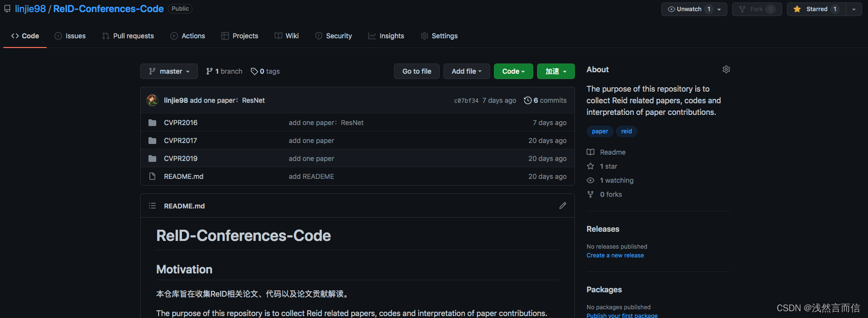Click the c07bf34 commit hash
Screen dimensions: 868x318
point(466,101)
